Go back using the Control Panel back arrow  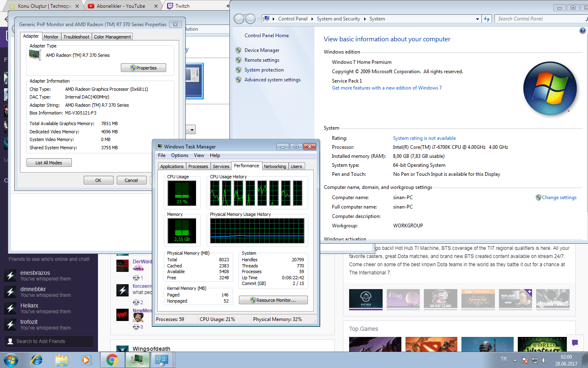(x=239, y=19)
